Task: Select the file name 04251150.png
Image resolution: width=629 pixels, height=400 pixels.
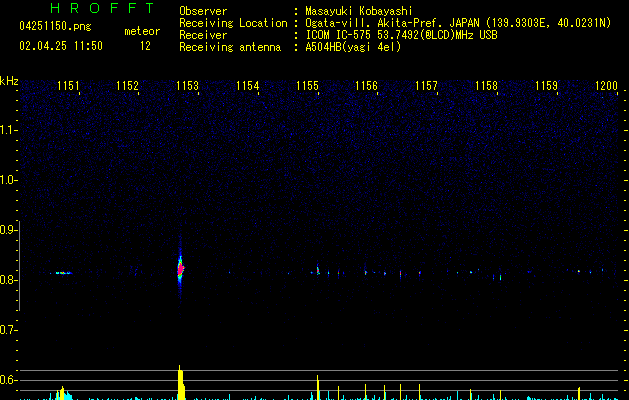Action: pyautogui.click(x=55, y=26)
